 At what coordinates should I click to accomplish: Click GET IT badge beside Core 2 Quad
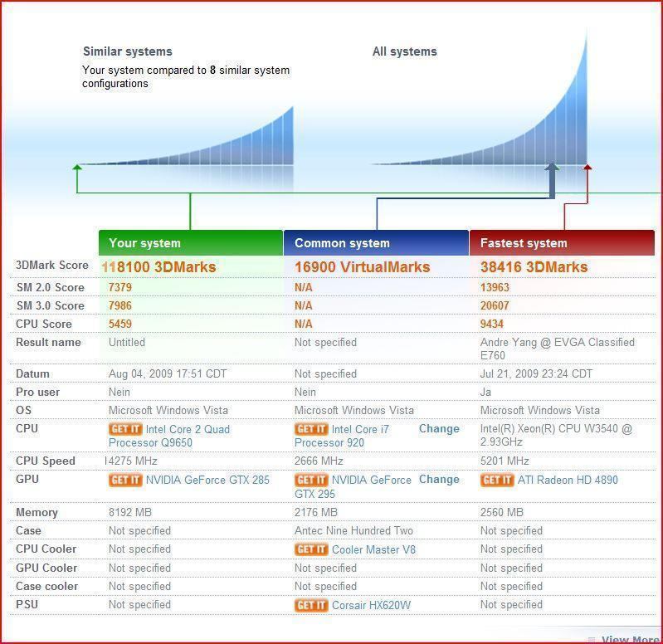tap(125, 429)
